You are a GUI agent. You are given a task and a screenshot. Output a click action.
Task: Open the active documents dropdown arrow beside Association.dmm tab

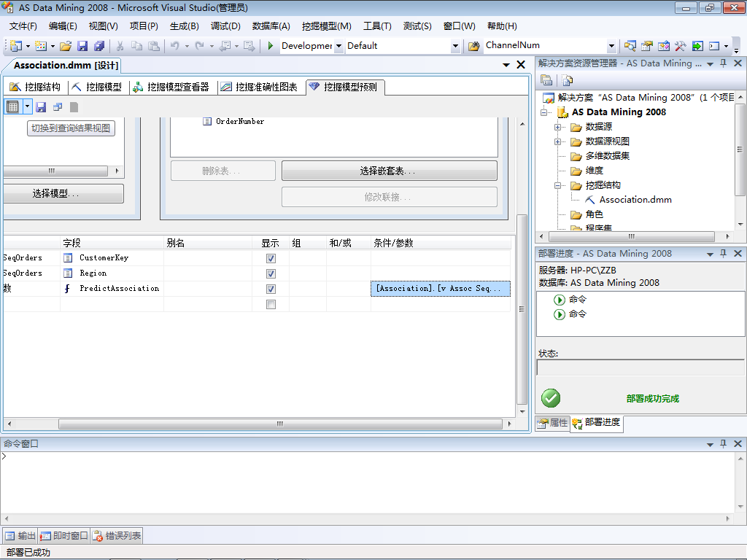pyautogui.click(x=506, y=65)
